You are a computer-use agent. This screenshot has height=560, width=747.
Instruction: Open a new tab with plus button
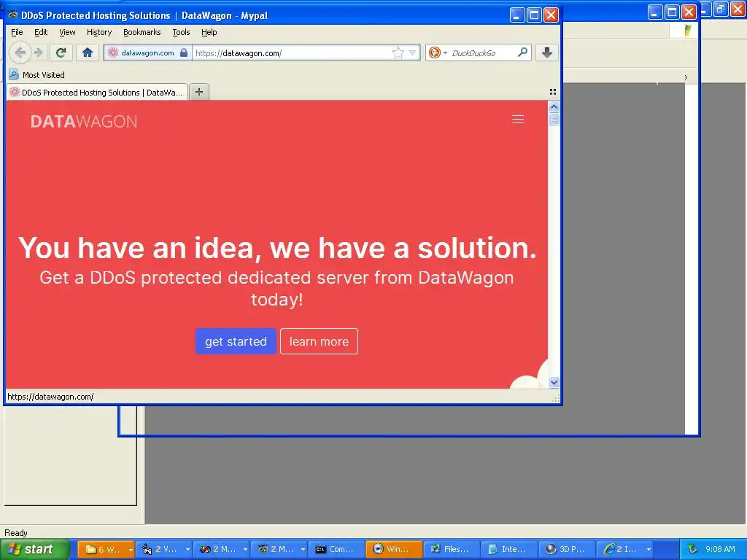[x=199, y=92]
